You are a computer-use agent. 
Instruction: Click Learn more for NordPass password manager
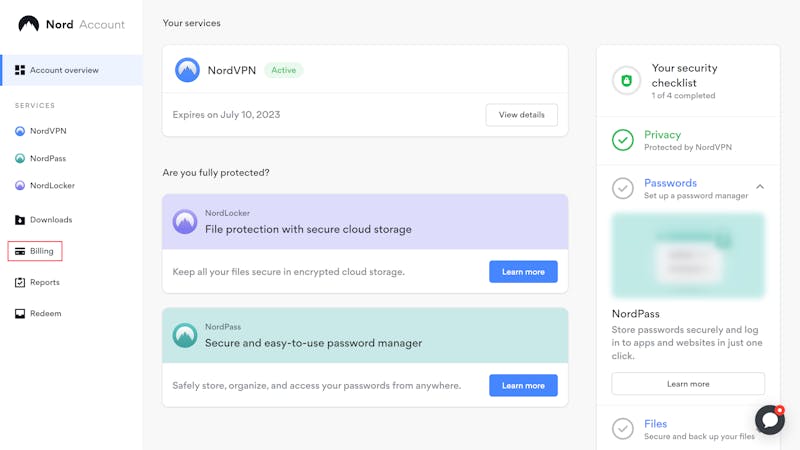pos(523,385)
